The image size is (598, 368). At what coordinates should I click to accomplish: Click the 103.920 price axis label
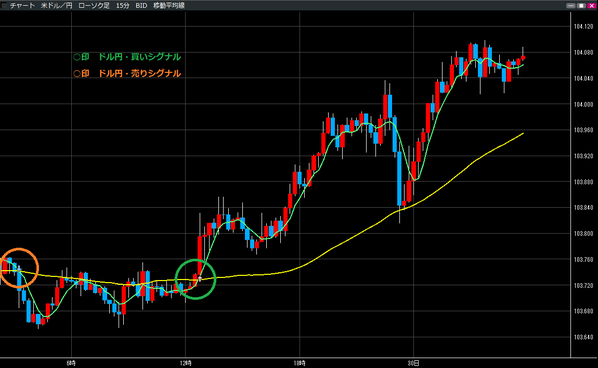584,156
